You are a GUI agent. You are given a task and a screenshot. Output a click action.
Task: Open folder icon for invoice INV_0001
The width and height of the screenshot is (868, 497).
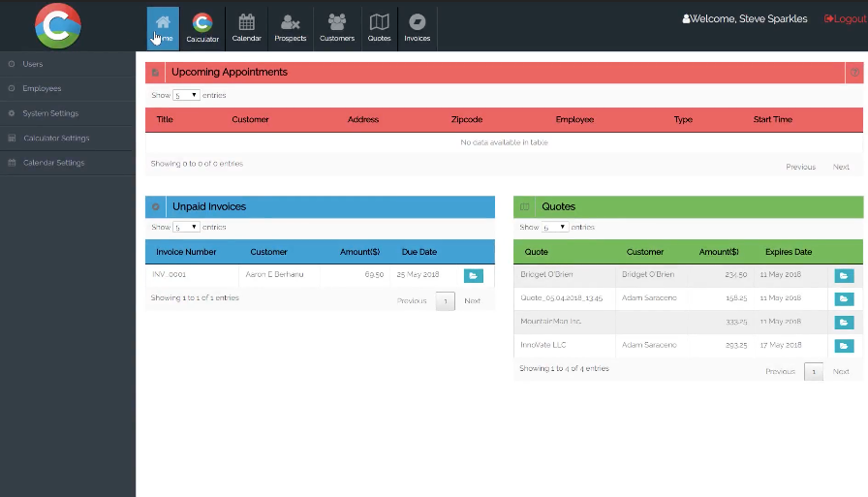tap(474, 275)
